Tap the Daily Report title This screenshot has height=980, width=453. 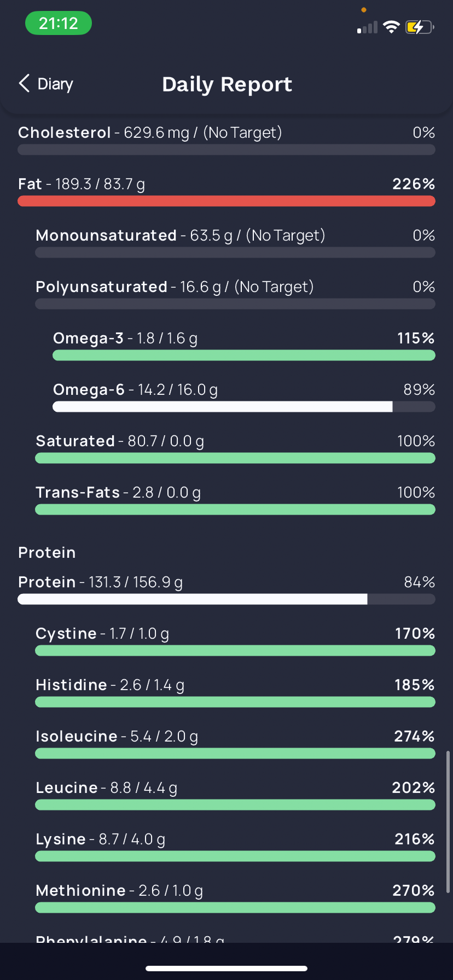click(x=226, y=84)
